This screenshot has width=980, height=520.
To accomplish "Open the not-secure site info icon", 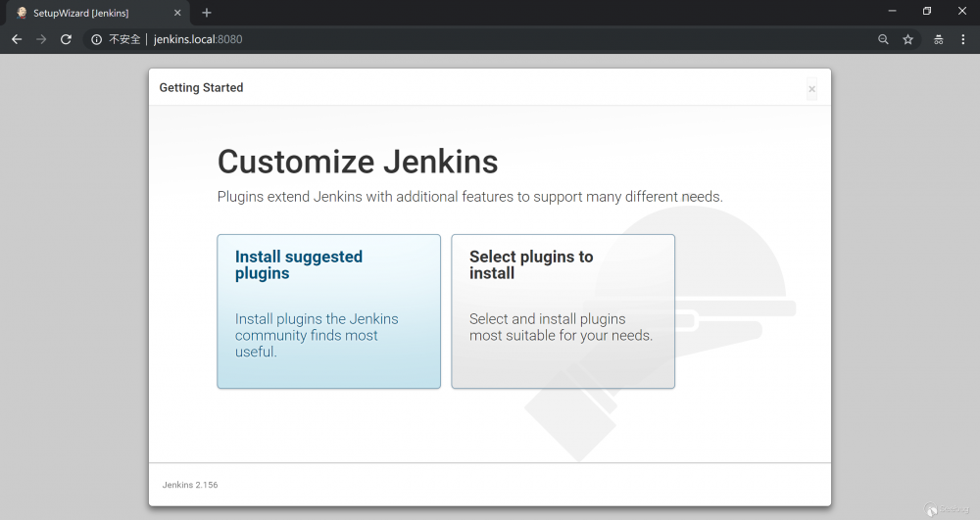I will click(x=96, y=39).
